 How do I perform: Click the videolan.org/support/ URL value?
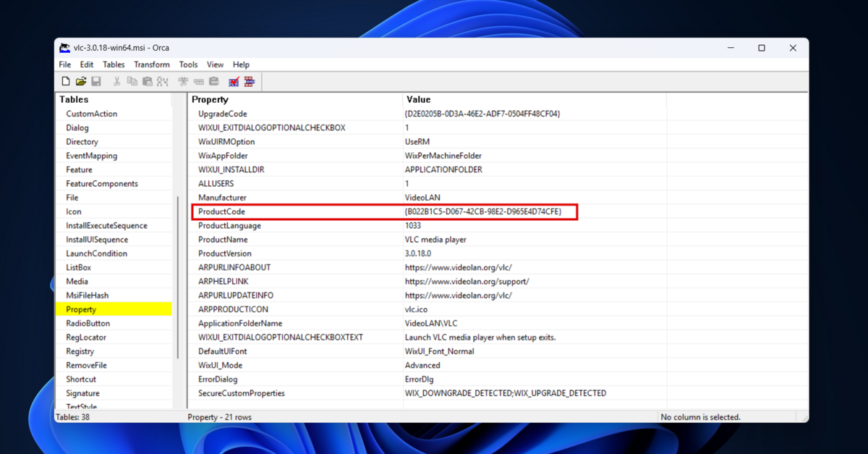[x=467, y=282]
